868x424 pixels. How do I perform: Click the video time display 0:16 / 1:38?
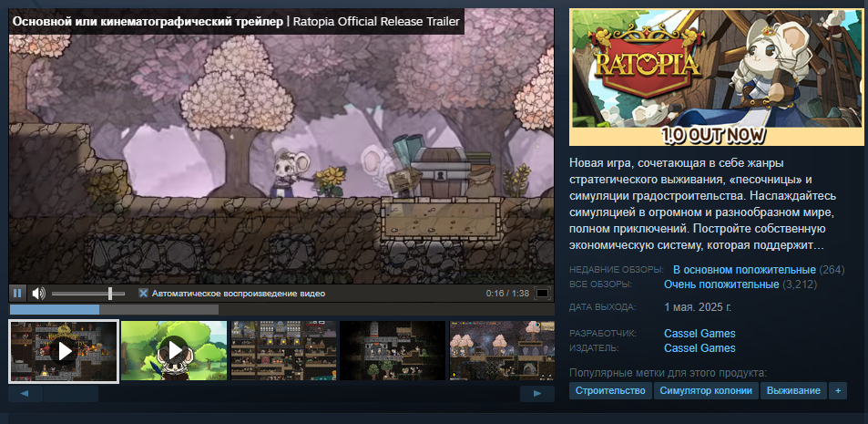[507, 294]
